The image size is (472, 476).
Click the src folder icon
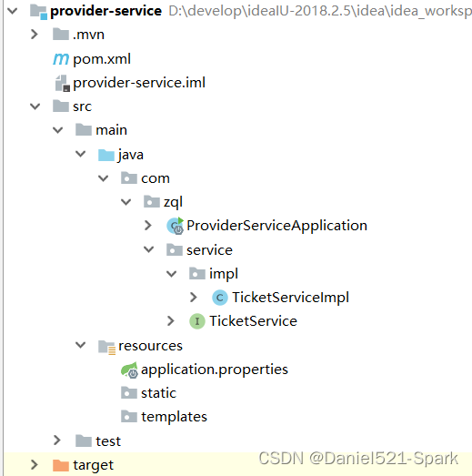click(x=61, y=106)
